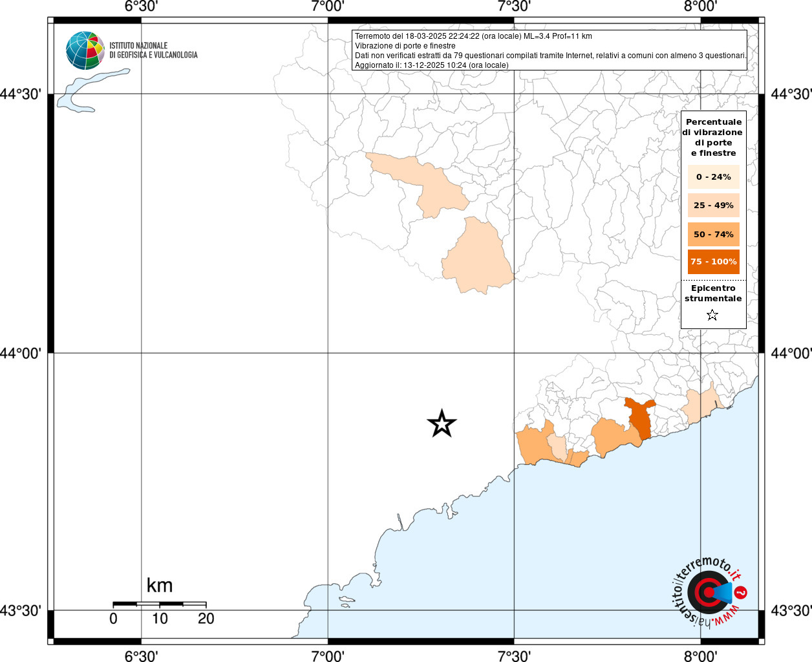
Task: Click the INGV globe logo
Action: tap(85, 50)
